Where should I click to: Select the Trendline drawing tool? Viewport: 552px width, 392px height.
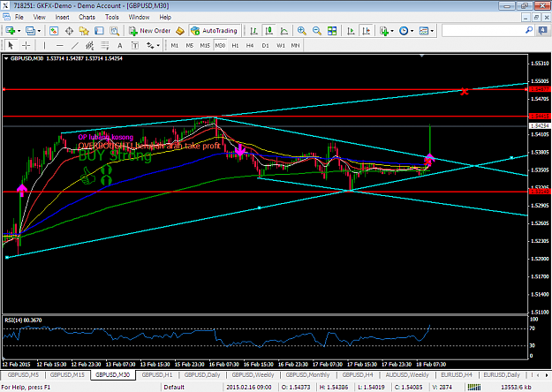pyautogui.click(x=75, y=45)
